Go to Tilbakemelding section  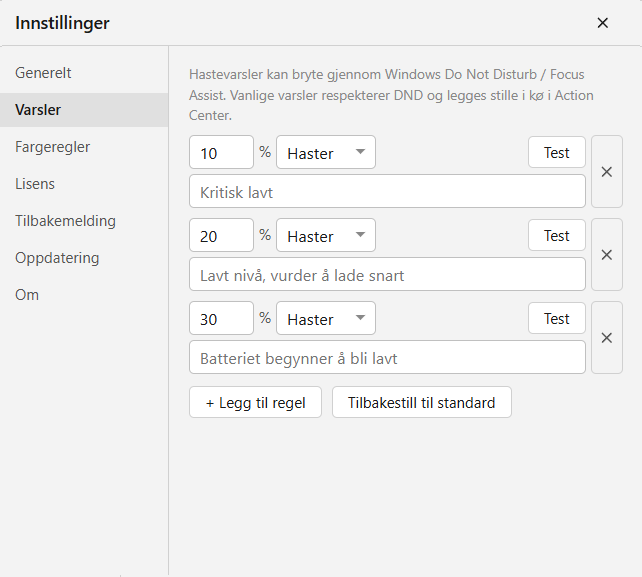(84, 221)
